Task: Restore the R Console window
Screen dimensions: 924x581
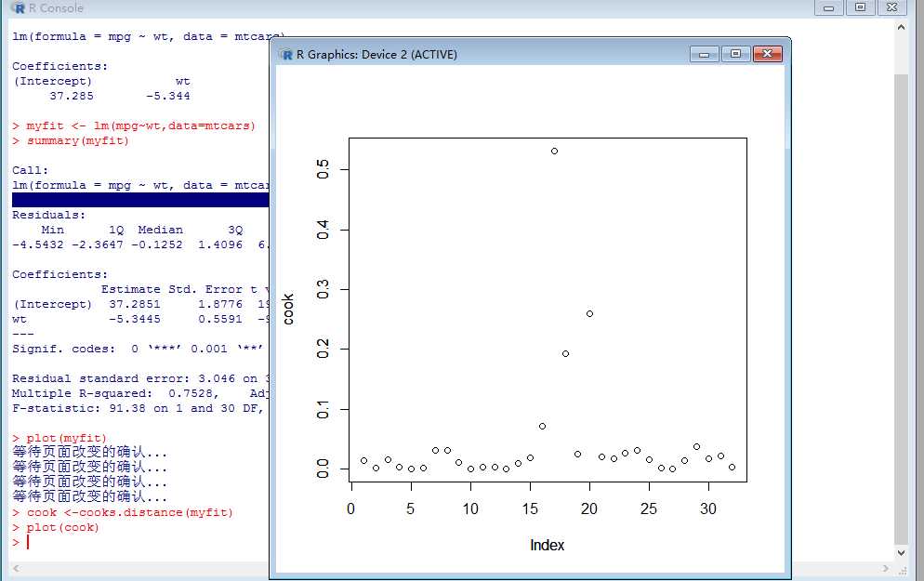Action: pyautogui.click(x=861, y=7)
